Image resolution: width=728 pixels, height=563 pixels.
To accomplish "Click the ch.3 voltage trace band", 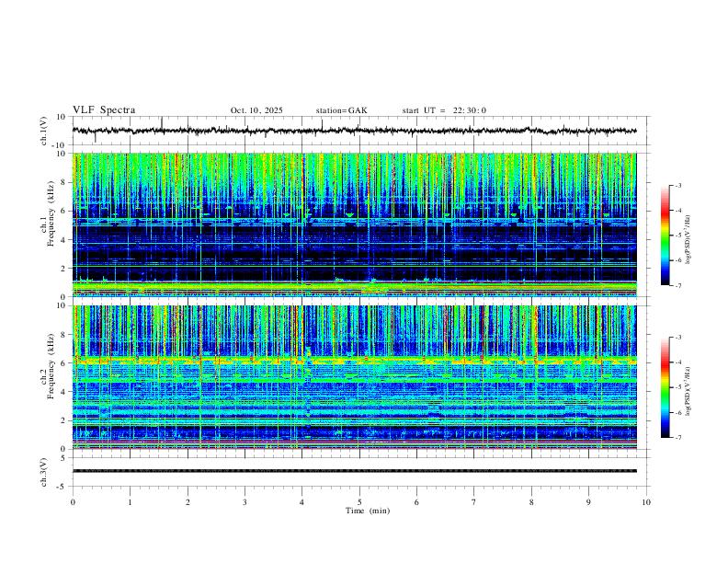I will coord(354,471).
